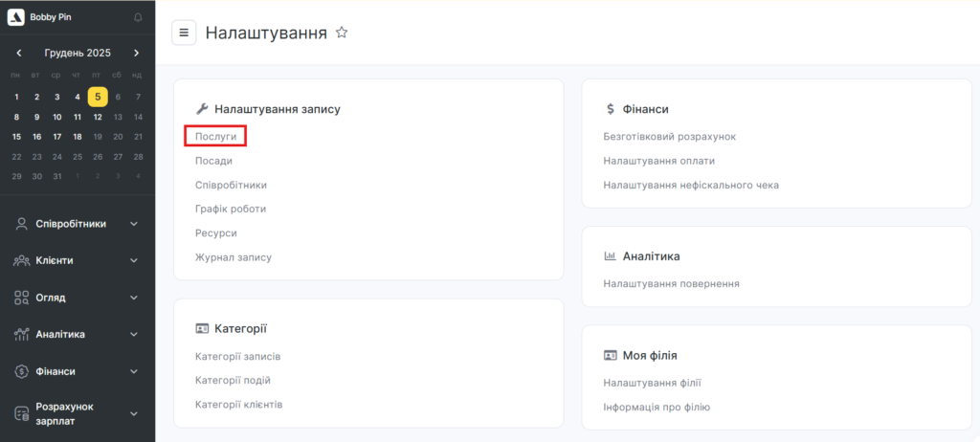Go to previous month arrow
The height and width of the screenshot is (442, 980).
(19, 54)
